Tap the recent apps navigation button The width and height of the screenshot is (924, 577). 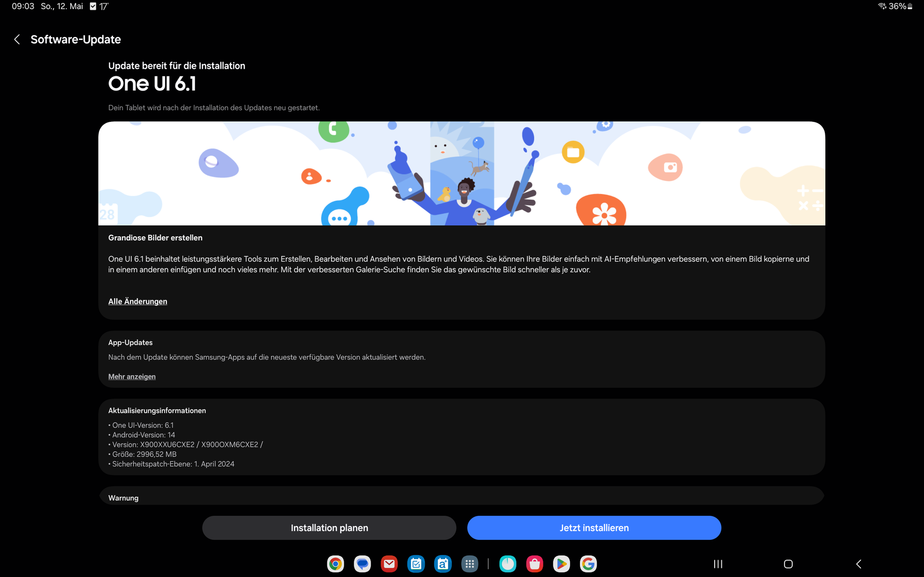[718, 564]
